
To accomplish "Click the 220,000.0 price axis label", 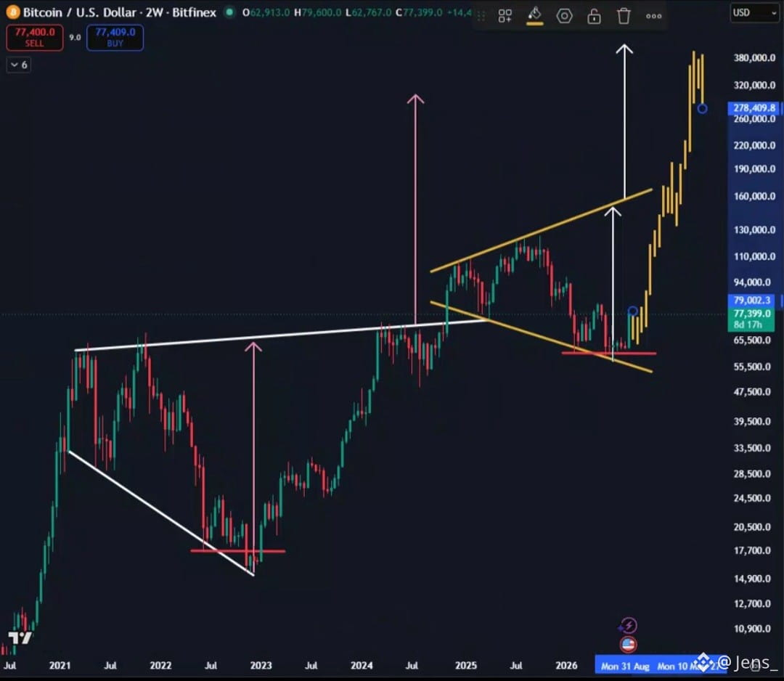I will pyautogui.click(x=754, y=145).
